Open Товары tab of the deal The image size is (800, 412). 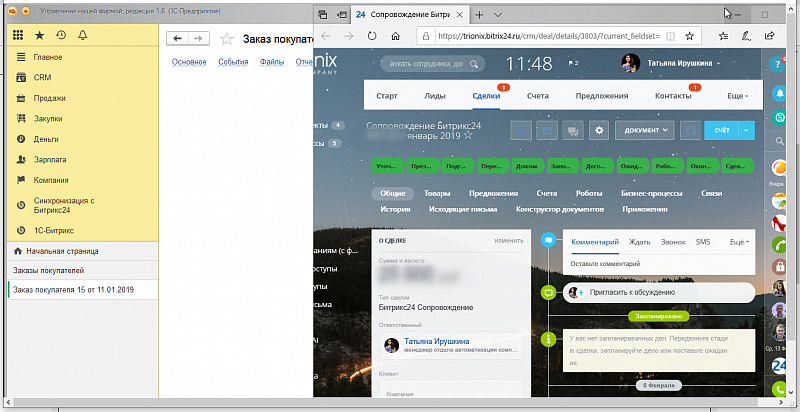437,193
